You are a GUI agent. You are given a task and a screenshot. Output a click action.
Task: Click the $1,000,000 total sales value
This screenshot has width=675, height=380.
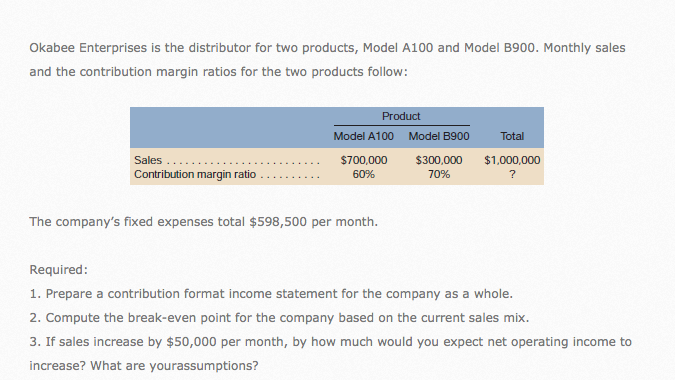(x=512, y=160)
